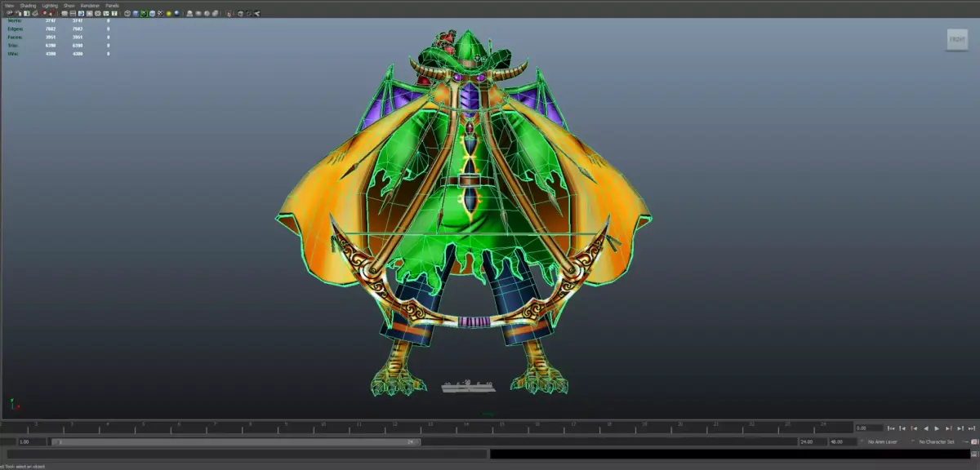Toggle the film gate icon
The width and height of the screenshot is (980, 470).
[73, 13]
